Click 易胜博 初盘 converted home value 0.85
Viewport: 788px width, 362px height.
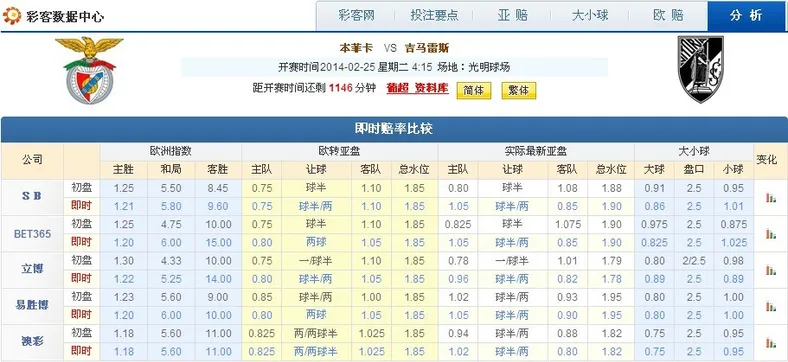pos(261,297)
